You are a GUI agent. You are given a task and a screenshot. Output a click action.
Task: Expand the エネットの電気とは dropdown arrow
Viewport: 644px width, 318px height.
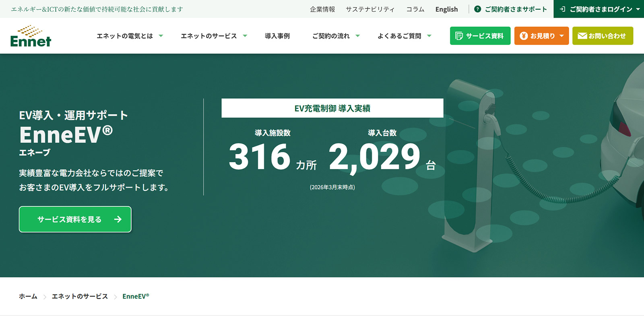(x=161, y=36)
